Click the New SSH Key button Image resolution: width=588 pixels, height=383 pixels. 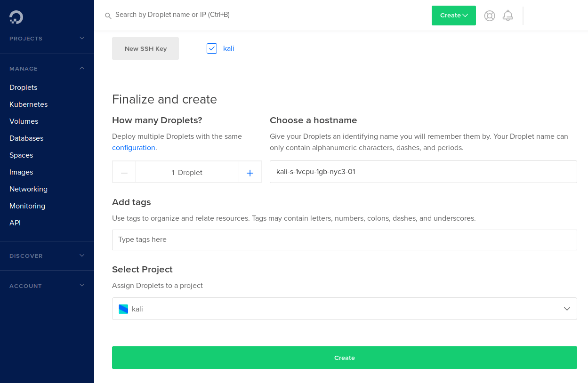point(145,48)
